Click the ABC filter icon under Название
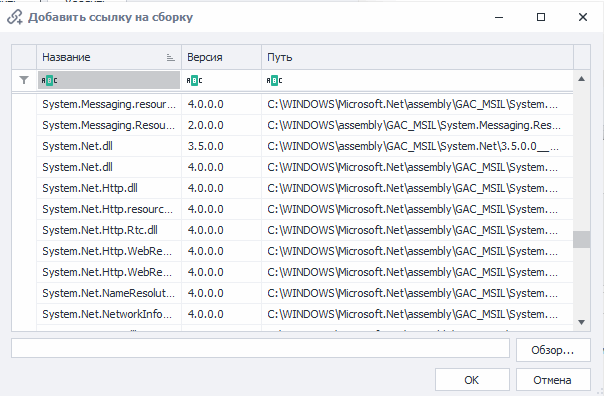This screenshot has width=604, height=396. click(49, 81)
